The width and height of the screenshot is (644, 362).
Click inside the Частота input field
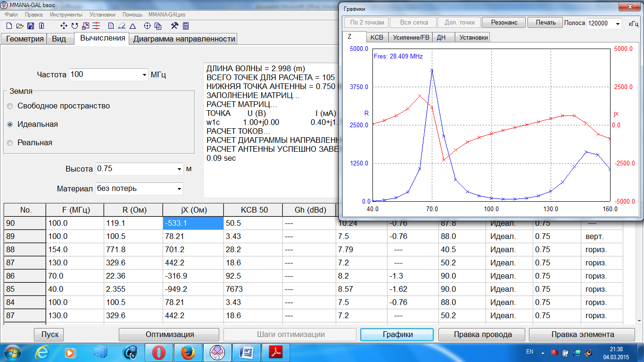tap(105, 74)
